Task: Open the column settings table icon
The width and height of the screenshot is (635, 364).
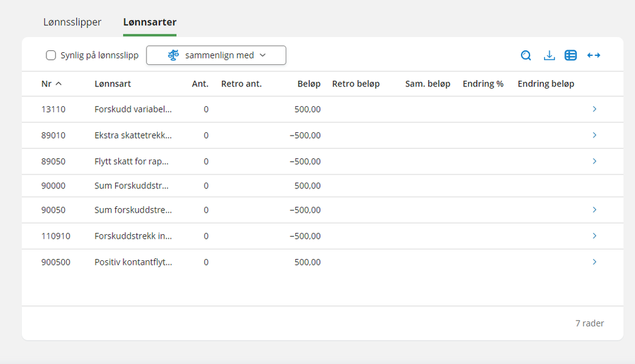Action: click(x=571, y=55)
